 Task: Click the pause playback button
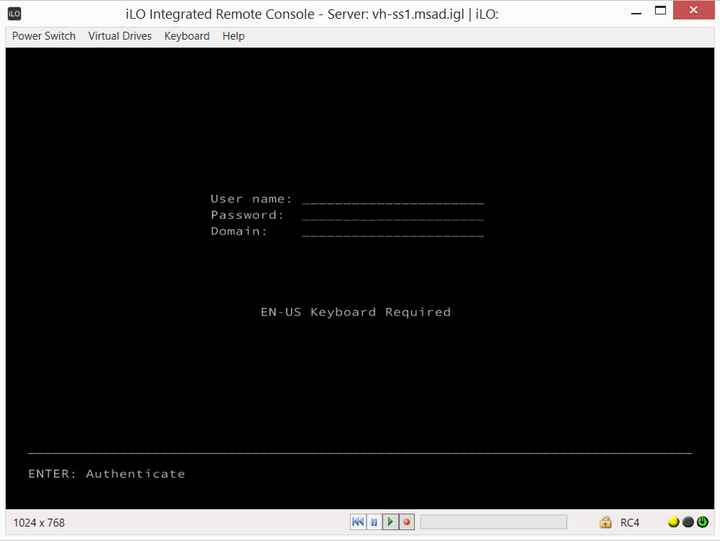pos(374,522)
